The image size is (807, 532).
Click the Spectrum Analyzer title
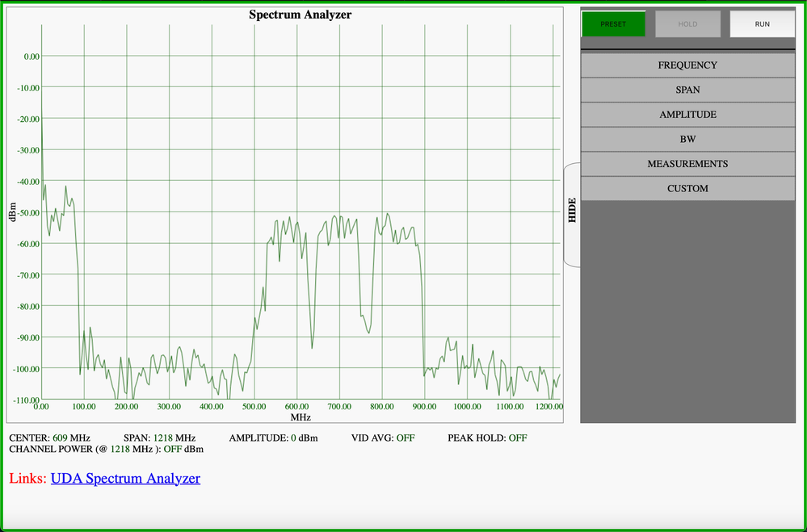[299, 15]
